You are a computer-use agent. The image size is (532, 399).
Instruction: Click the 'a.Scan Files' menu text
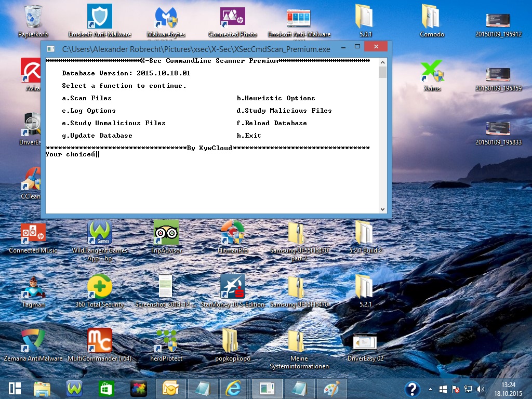coord(87,98)
